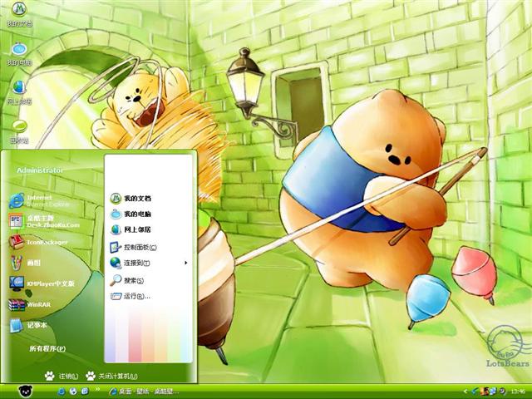Switch to 桌面-壁纸-桌酷壁 taskbar window

[144, 392]
